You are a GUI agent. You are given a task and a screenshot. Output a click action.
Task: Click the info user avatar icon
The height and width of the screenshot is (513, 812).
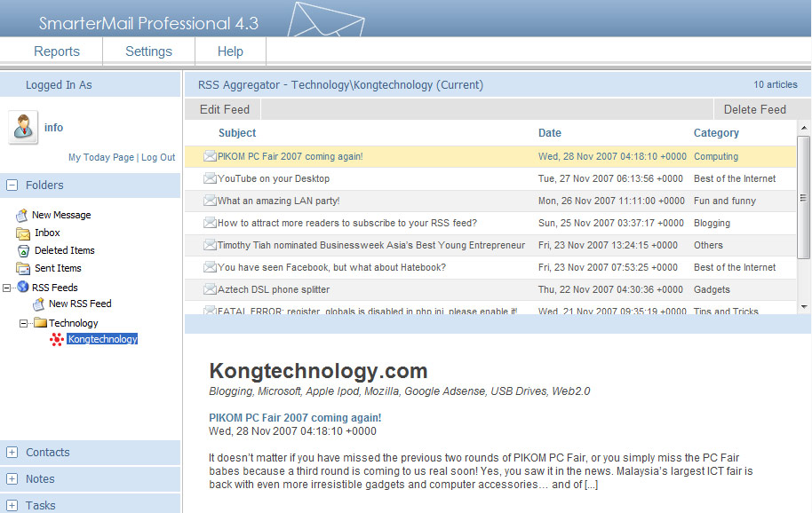(23, 128)
